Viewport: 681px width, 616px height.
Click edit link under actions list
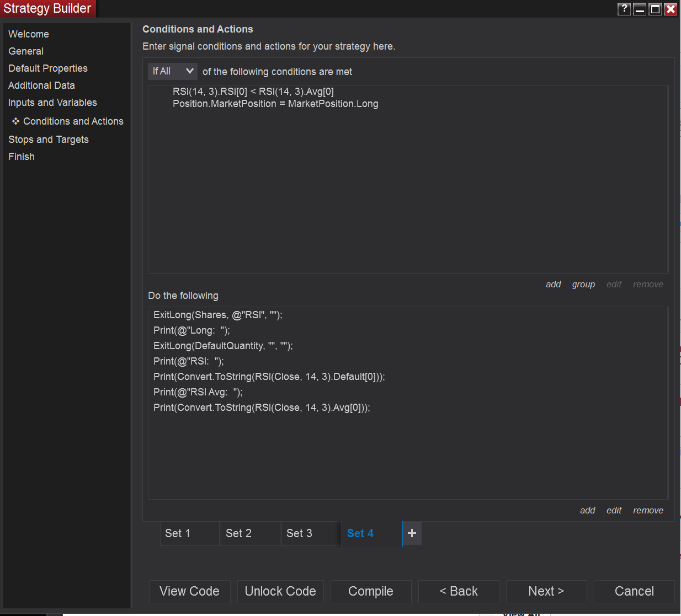coord(614,511)
